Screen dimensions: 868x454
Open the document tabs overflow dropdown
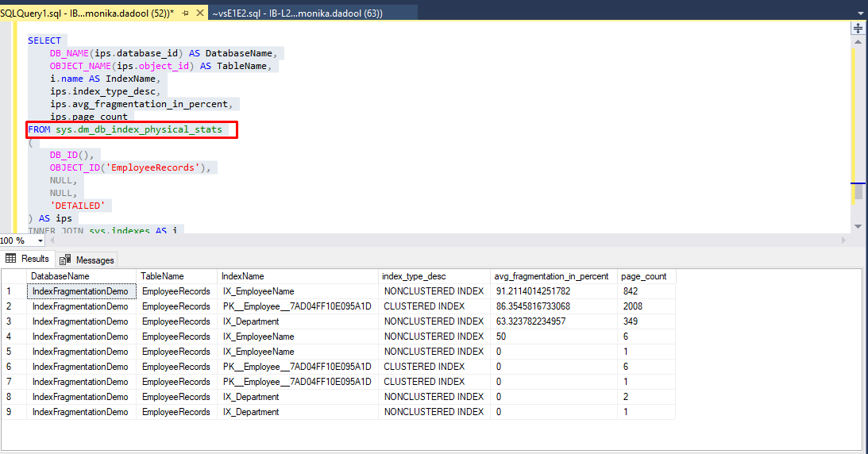click(860, 13)
